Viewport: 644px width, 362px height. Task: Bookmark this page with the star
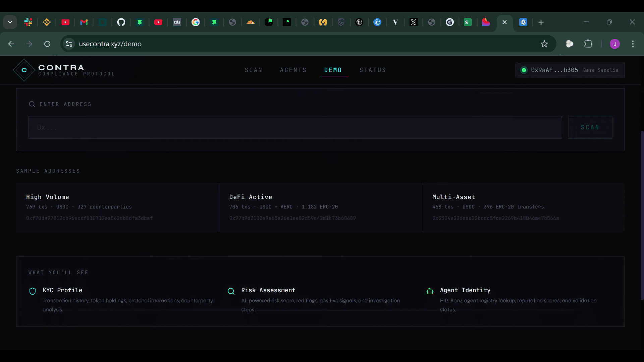[x=544, y=44]
